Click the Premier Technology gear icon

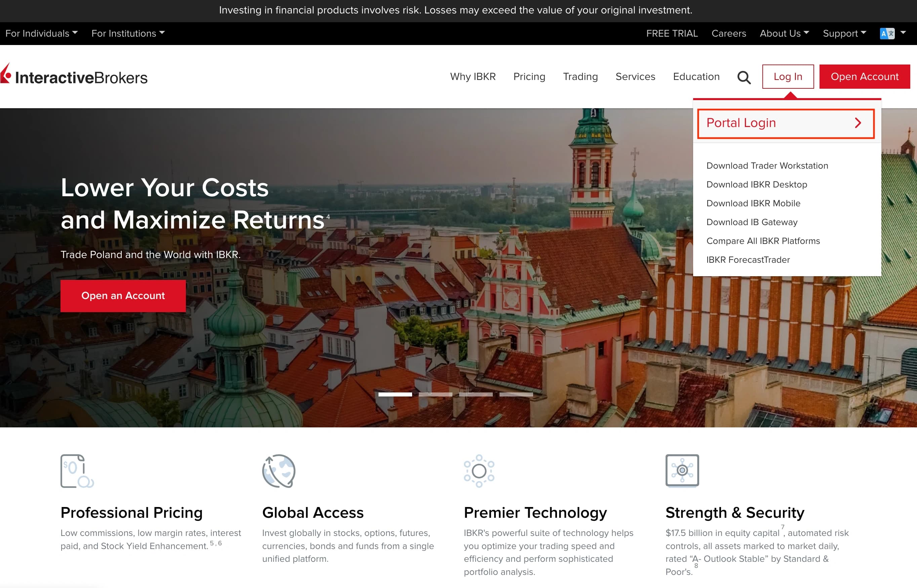(x=479, y=471)
